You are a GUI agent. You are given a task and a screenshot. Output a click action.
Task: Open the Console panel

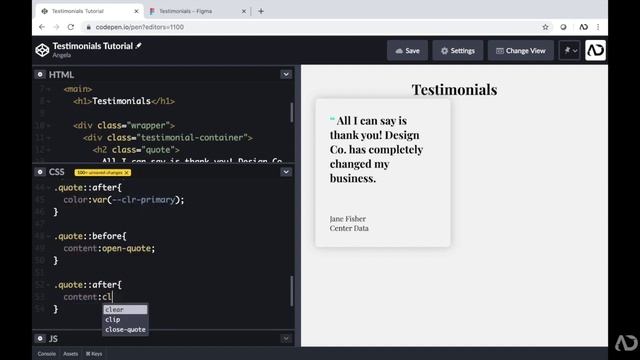(x=47, y=354)
